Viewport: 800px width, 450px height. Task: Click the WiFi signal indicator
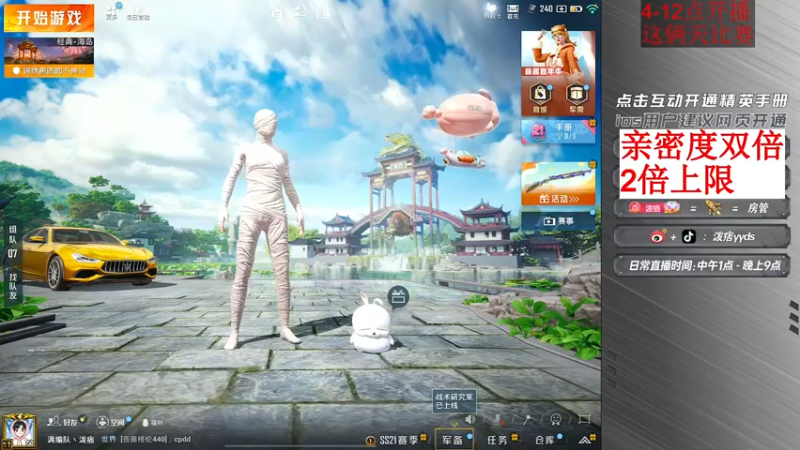click(x=592, y=9)
